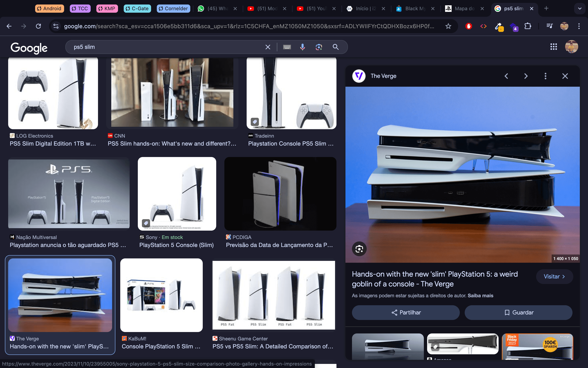Open the orange code brackets extension
This screenshot has height=368, width=588.
tap(483, 26)
